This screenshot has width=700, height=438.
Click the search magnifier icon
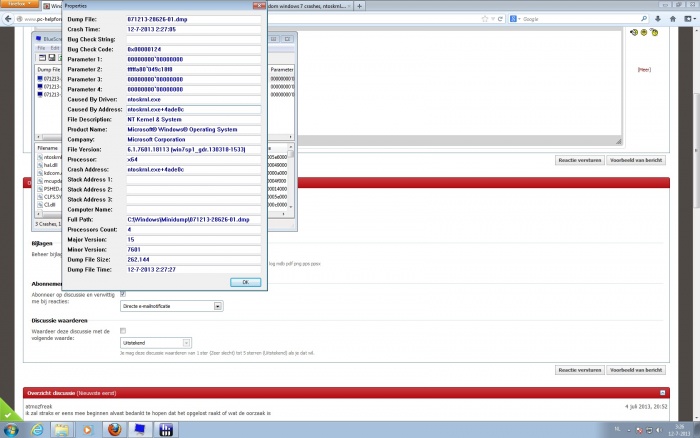coord(644,19)
